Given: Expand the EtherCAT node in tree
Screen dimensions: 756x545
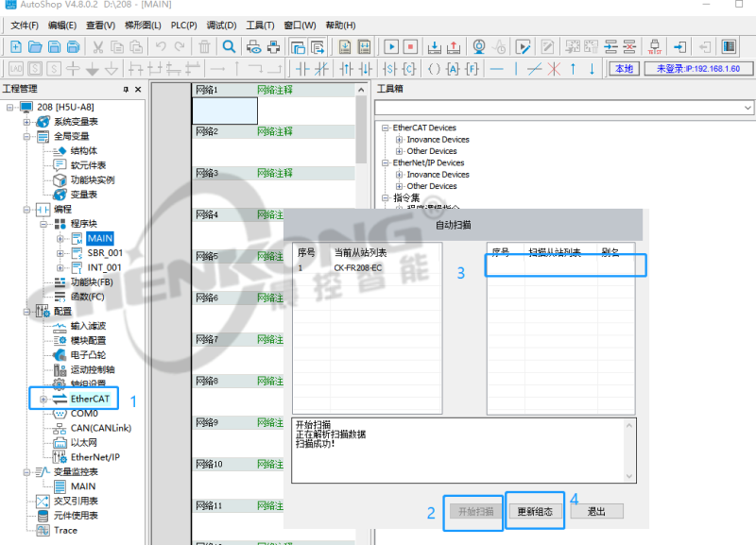Looking at the screenshot, I should click(43, 400).
